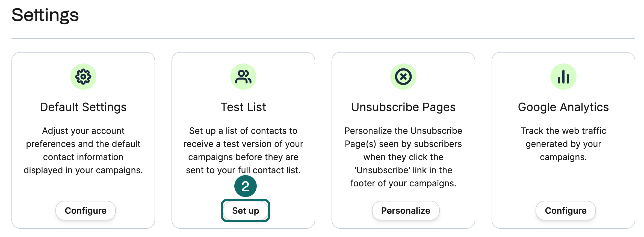This screenshot has width=644, height=237.
Task: Select the Test List card title
Action: (x=243, y=107)
